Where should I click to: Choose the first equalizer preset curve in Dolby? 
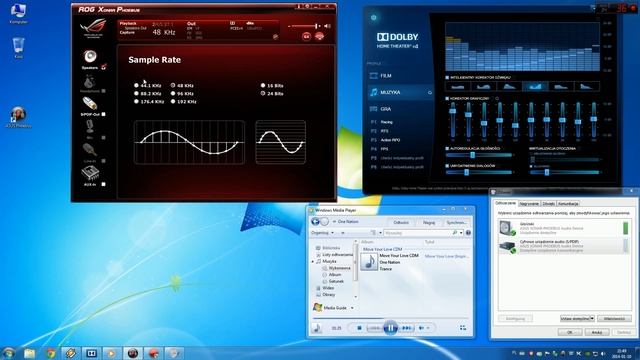458,86
